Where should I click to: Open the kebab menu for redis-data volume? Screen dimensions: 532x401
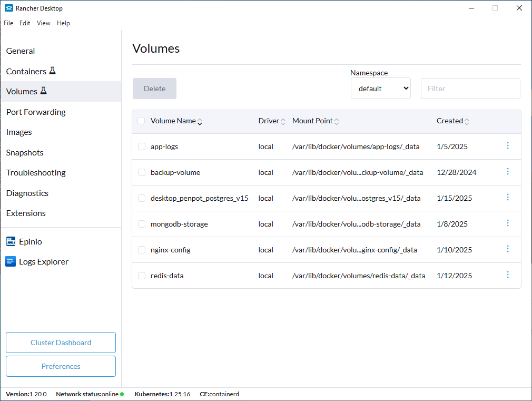508,275
